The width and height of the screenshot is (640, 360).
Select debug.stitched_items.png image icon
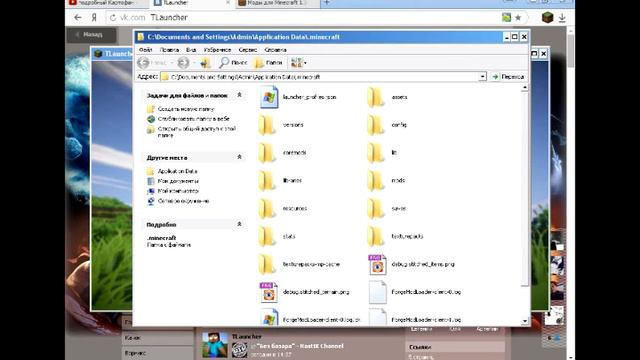(377, 264)
